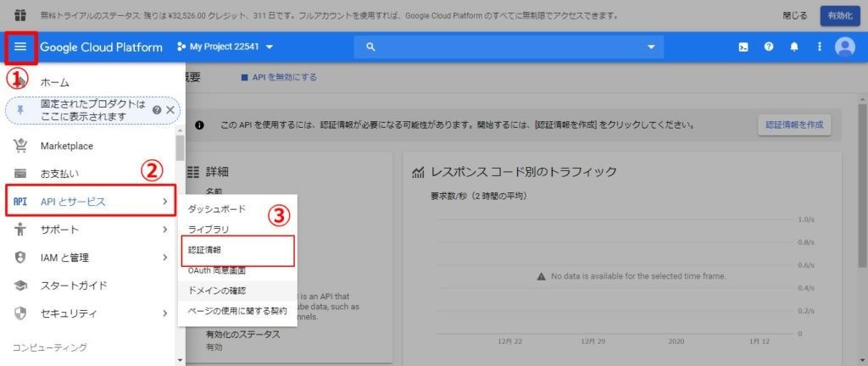Click the APIを無効にする link
Image resolution: width=868 pixels, height=366 pixels.
pyautogui.click(x=280, y=77)
